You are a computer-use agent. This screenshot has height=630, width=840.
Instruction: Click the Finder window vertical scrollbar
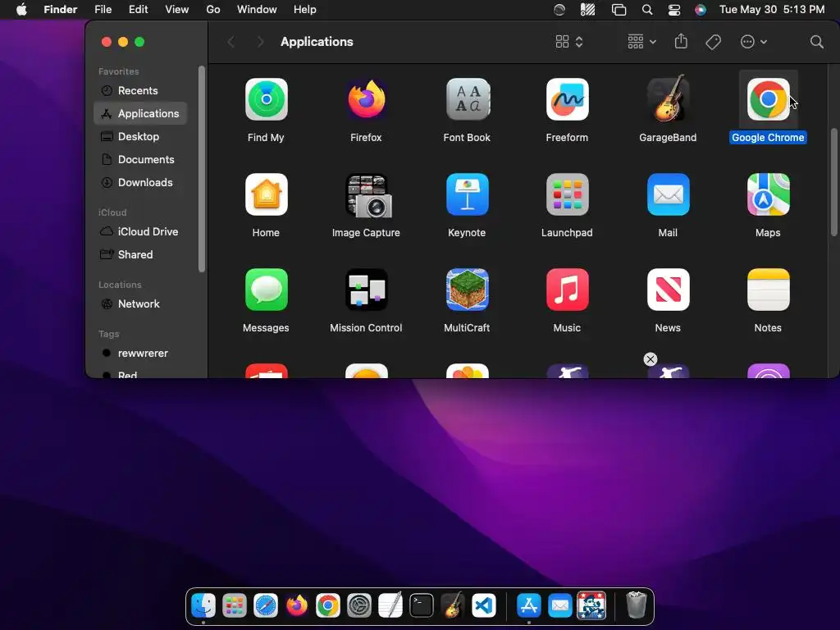pos(833,182)
